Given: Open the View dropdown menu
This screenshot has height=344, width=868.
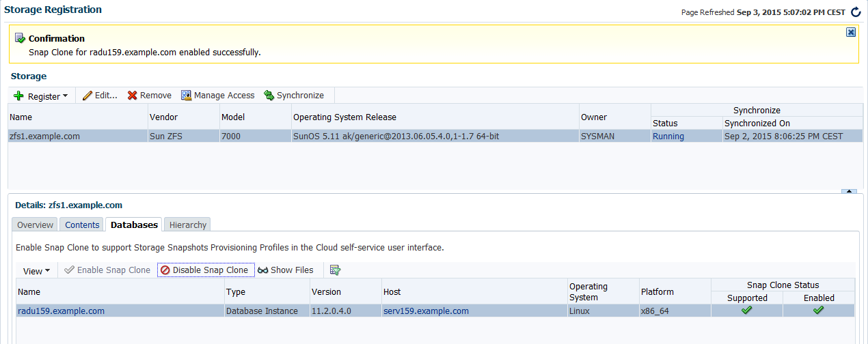Looking at the screenshot, I should pos(36,271).
